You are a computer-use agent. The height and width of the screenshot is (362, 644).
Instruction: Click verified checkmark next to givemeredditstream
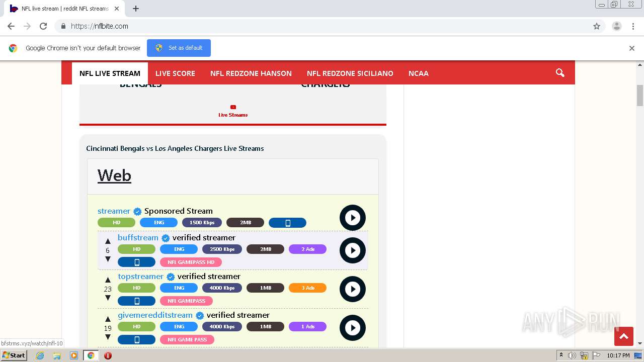200,316
